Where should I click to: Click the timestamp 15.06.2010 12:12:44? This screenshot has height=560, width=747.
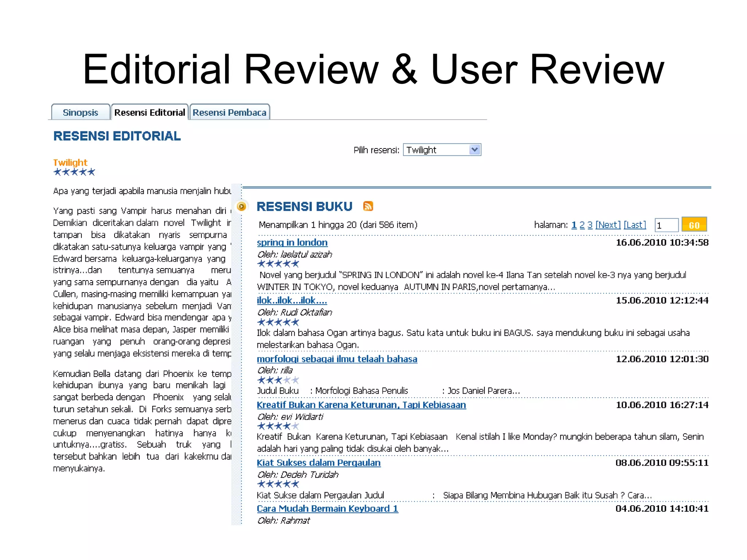point(662,301)
